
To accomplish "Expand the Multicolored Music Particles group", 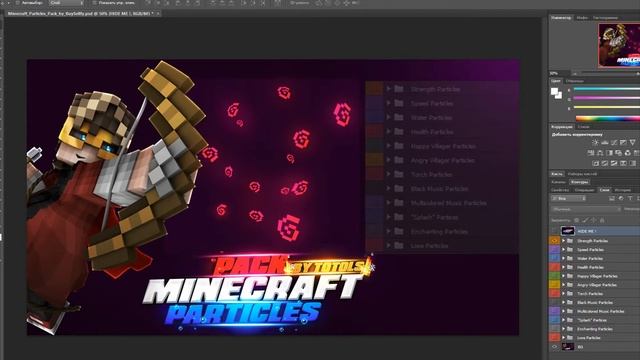I will click(564, 311).
